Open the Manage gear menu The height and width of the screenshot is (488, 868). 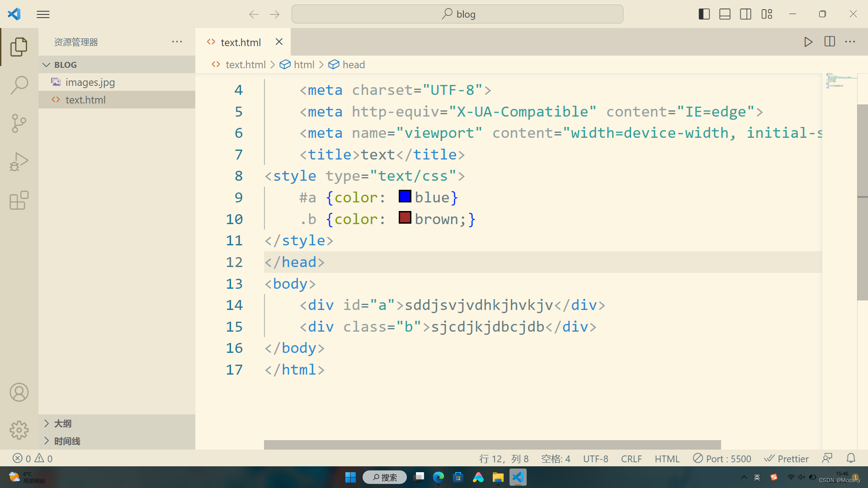pos(19,430)
